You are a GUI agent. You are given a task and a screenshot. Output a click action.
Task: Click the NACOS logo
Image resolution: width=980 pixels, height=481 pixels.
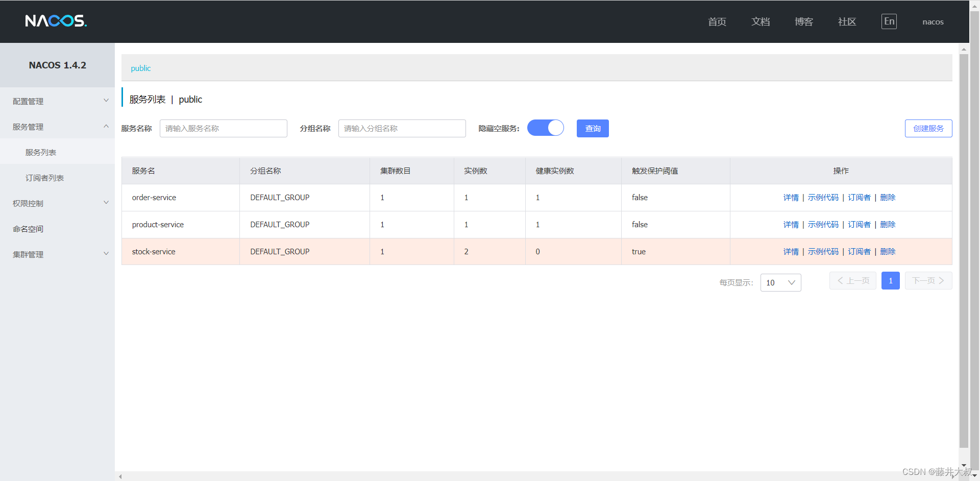pos(56,21)
